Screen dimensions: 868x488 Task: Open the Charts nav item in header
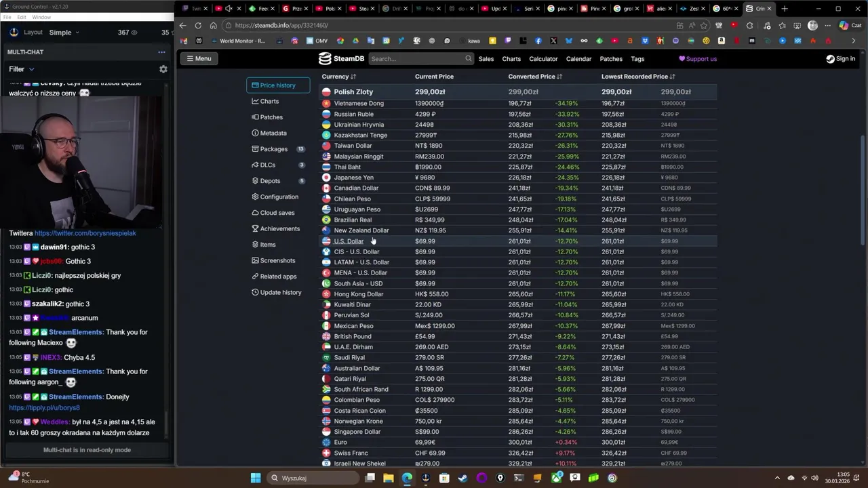click(511, 59)
